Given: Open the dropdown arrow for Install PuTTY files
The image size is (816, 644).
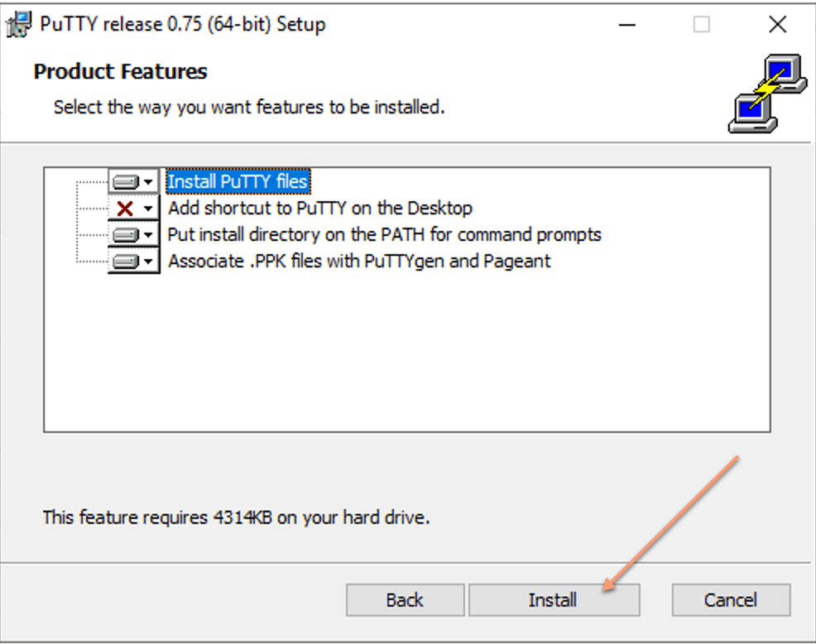Looking at the screenshot, I should 148,182.
